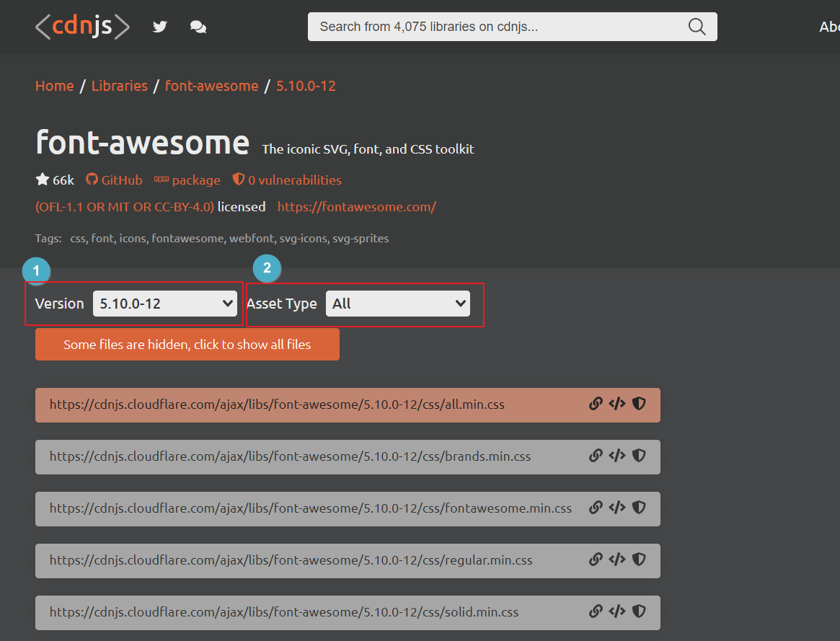Screen dimensions: 840x641
Task: Click the star icon beside 66k
Action: point(43,180)
